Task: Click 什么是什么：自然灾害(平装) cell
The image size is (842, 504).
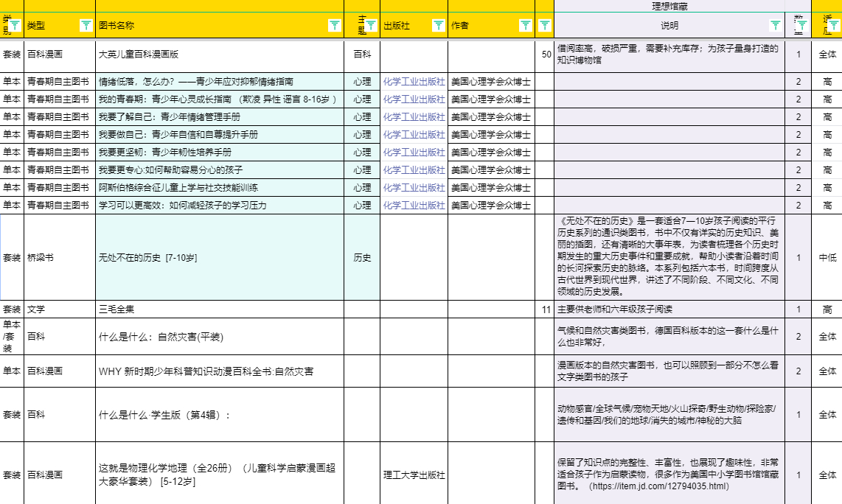Action: [161, 337]
